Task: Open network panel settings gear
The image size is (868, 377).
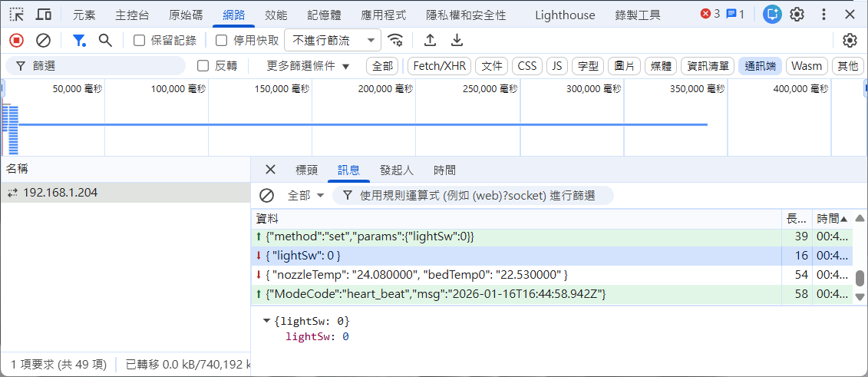Action: (850, 40)
